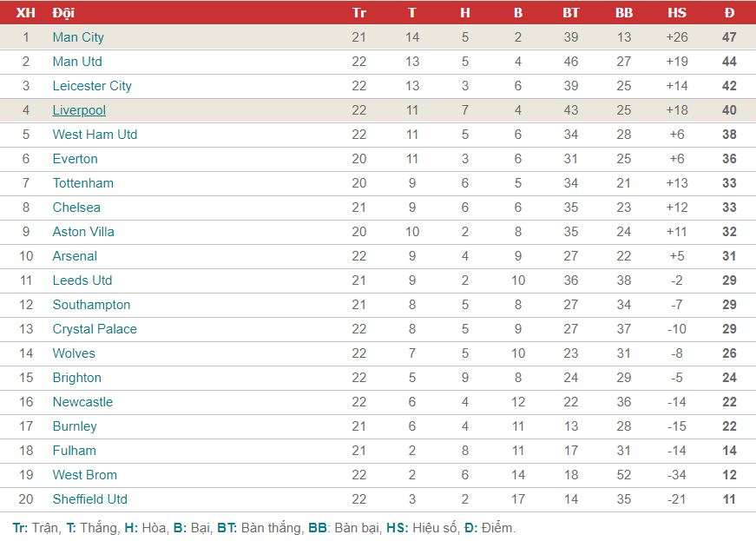
Task: Click the Brighton team name
Action: (77, 378)
